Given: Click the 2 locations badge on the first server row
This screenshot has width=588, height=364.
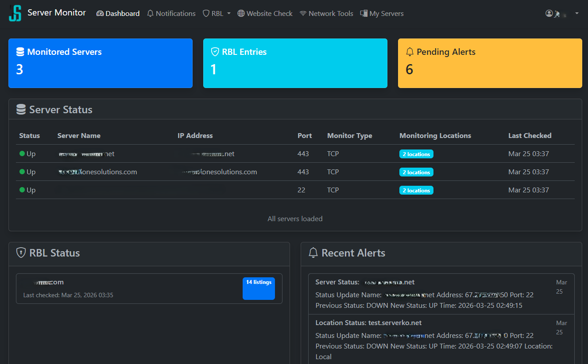Looking at the screenshot, I should click(x=416, y=153).
